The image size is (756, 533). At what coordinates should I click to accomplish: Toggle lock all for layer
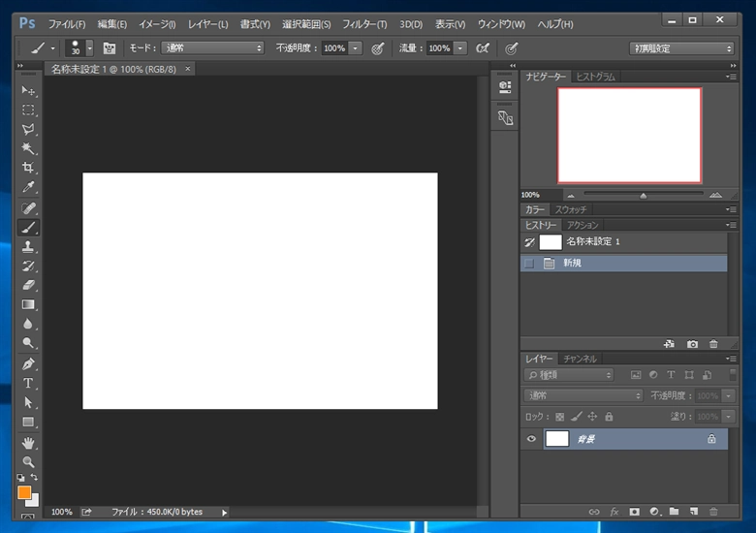click(x=609, y=417)
